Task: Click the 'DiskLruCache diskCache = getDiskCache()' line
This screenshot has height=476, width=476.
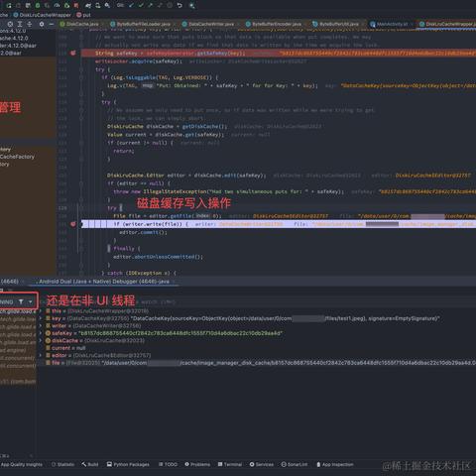Action: coord(168,126)
